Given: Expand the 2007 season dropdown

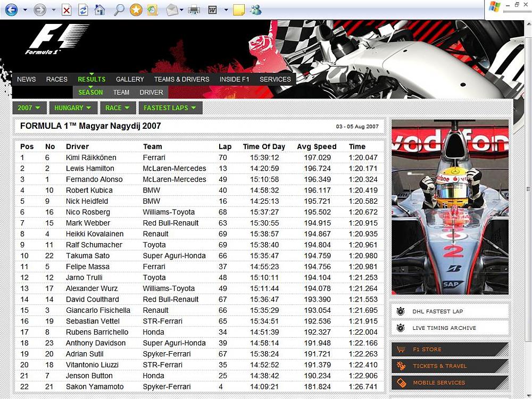Looking at the screenshot, I should tap(29, 108).
